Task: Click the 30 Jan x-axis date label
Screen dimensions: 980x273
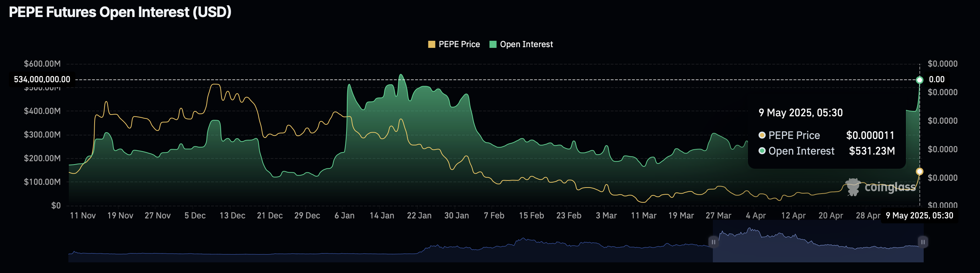Action: point(457,216)
